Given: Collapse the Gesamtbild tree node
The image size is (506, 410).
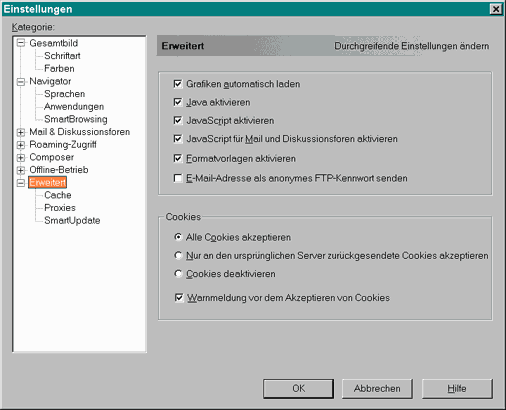Looking at the screenshot, I should point(21,43).
